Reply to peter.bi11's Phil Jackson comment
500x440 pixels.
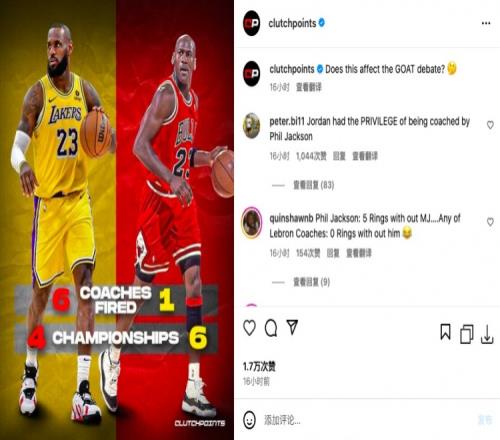pos(339,156)
